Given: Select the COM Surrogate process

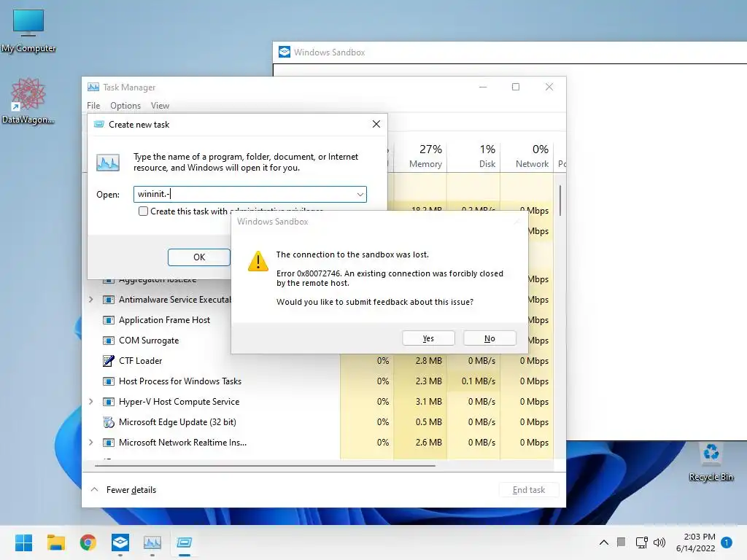Looking at the screenshot, I should [149, 341].
